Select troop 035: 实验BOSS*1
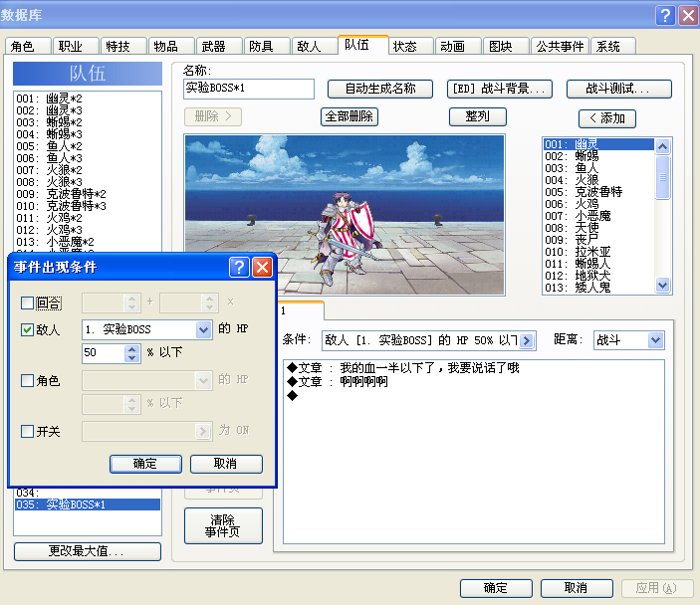The image size is (700, 605). coord(87,504)
